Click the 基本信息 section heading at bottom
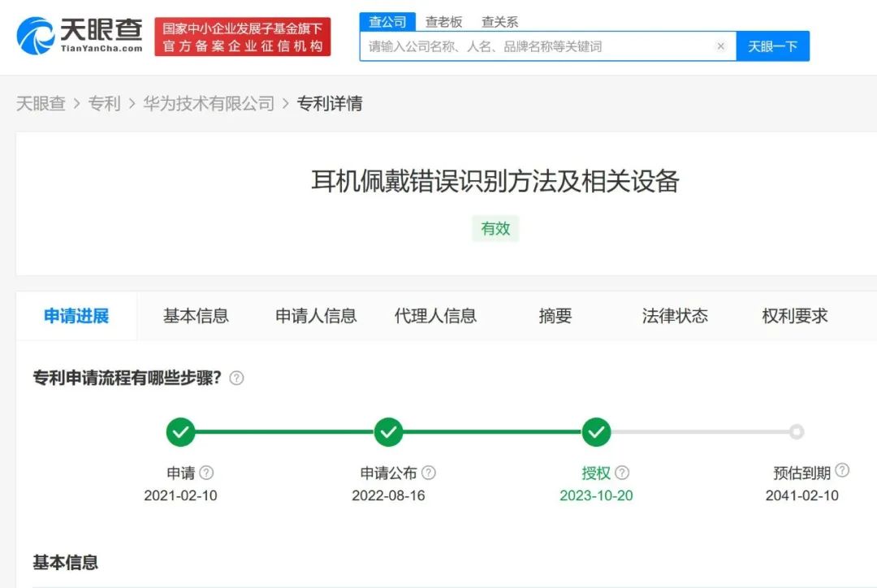The width and height of the screenshot is (877, 588). [66, 562]
